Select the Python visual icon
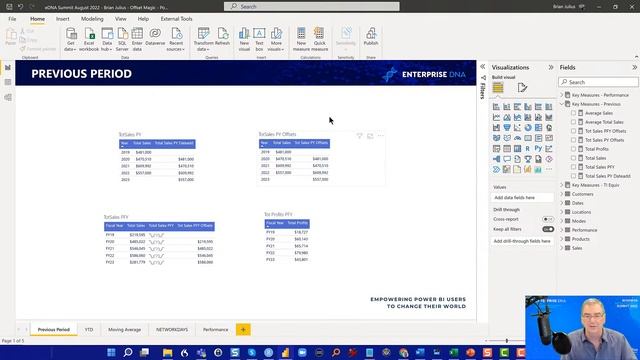Viewport: 640px width, 360px height. (538, 149)
